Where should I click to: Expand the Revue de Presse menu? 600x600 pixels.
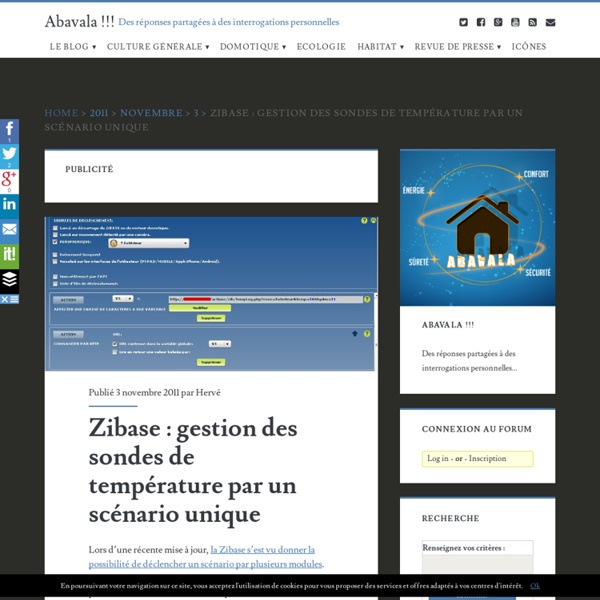[458, 47]
